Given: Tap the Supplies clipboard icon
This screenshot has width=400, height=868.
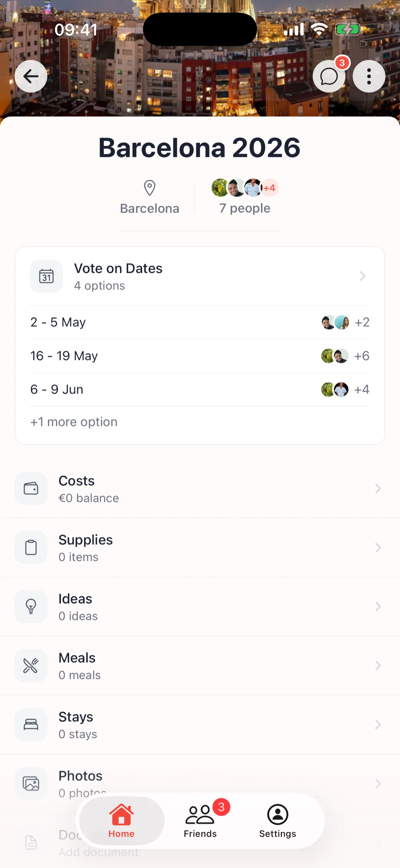Looking at the screenshot, I should tap(31, 548).
